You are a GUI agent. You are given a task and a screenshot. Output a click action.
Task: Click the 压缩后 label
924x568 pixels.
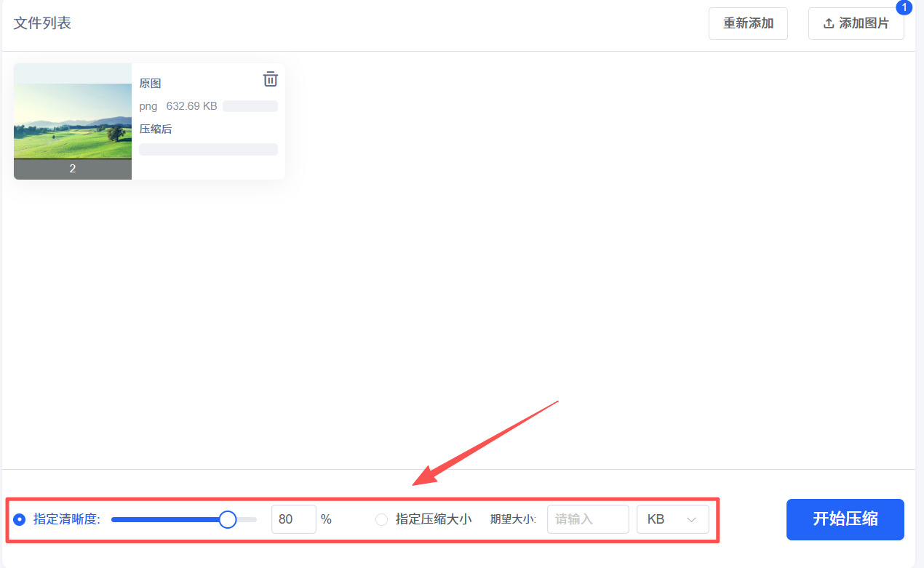tap(156, 129)
